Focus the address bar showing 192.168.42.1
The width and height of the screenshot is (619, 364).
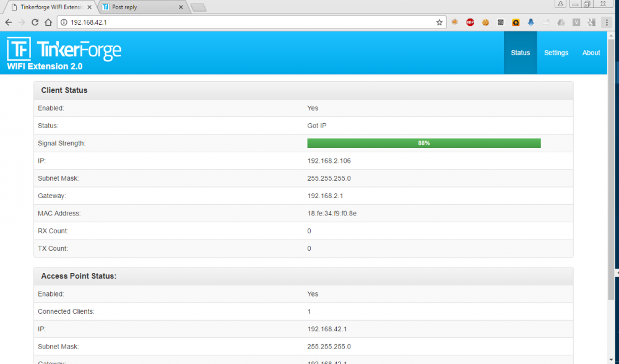pos(248,22)
